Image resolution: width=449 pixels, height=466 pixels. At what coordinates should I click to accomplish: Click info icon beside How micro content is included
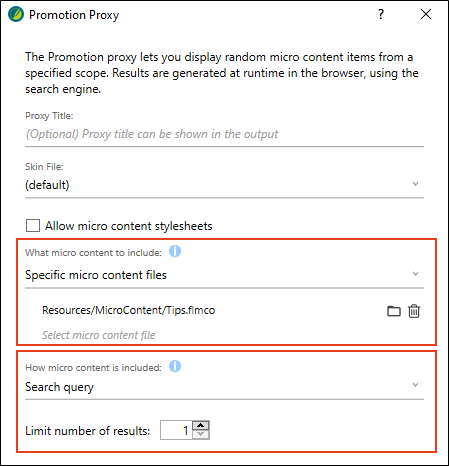pos(175,366)
